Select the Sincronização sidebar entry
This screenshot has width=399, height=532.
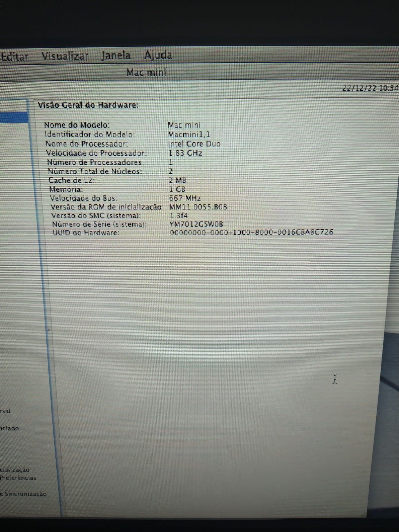pos(23,494)
